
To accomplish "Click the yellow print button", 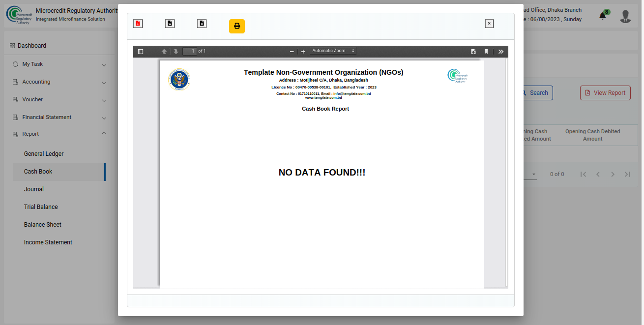I will (236, 26).
